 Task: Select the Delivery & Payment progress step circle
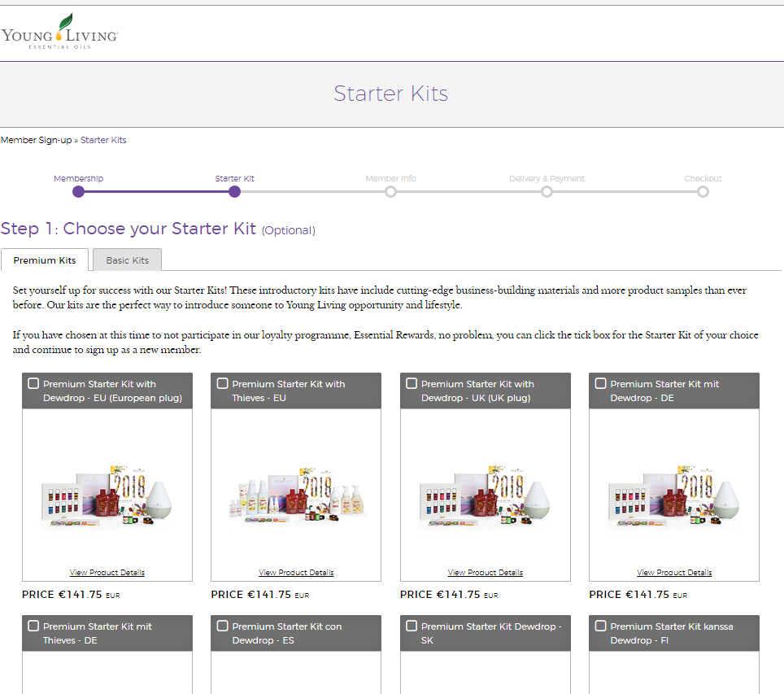pyautogui.click(x=547, y=192)
